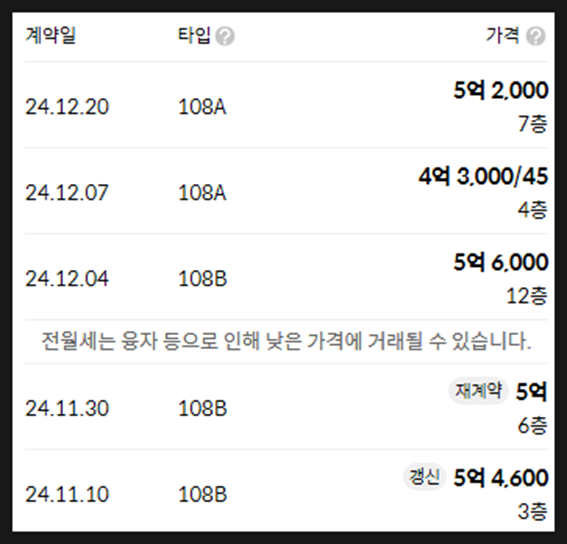Open the 24.12.04 contract row
567x544 pixels.
coord(286,277)
